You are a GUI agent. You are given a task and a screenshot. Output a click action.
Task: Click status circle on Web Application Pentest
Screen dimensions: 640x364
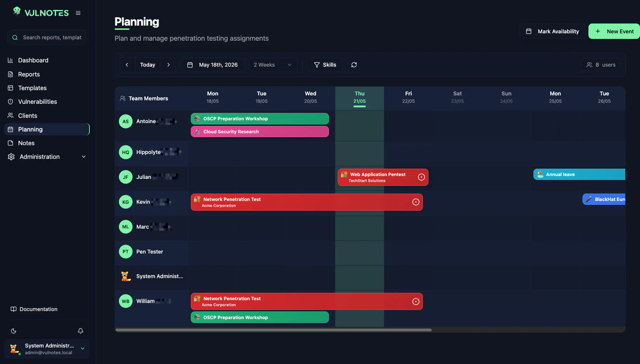(x=422, y=177)
